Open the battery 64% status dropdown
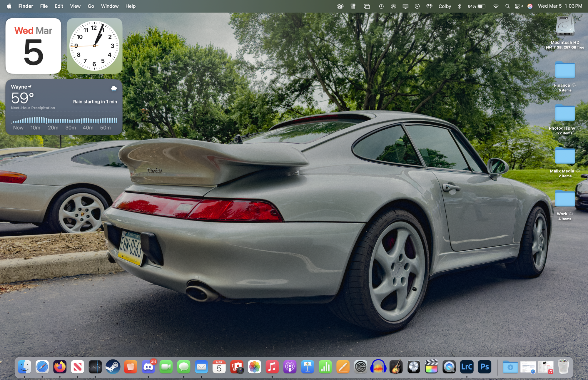 477,6
